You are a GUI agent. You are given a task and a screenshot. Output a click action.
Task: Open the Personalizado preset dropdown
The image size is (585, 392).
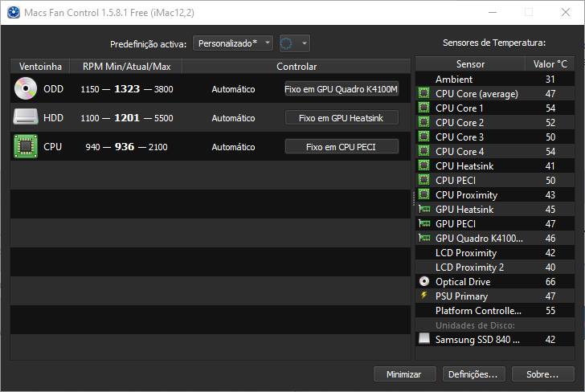tap(233, 43)
